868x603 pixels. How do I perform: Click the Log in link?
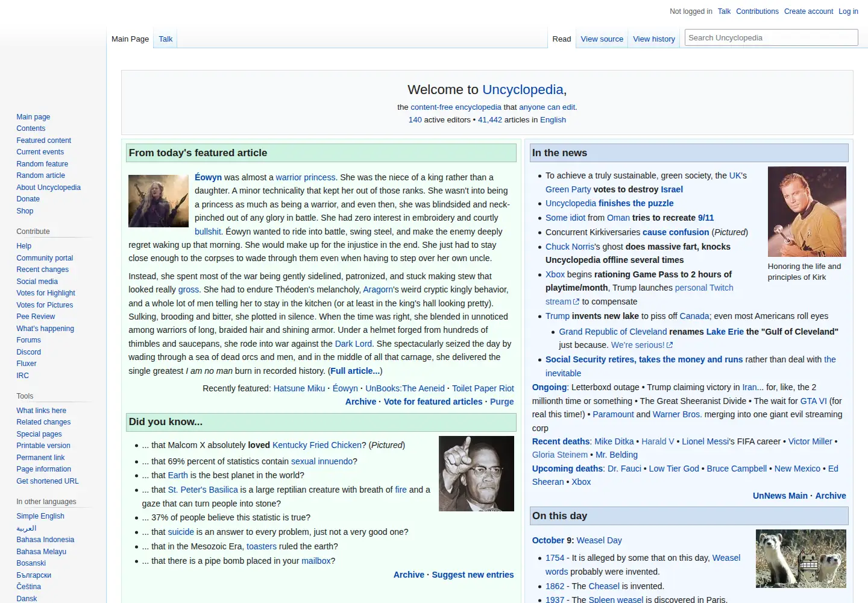[848, 11]
